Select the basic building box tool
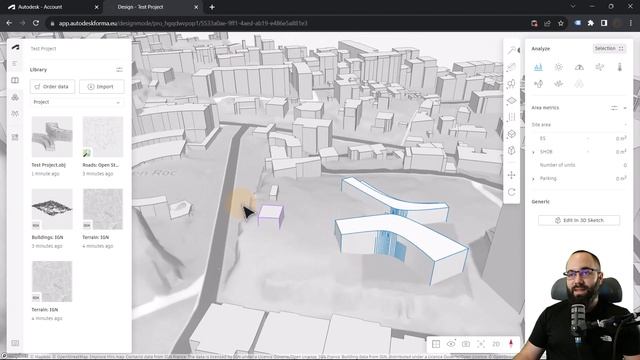The image size is (640, 360). 511,134
